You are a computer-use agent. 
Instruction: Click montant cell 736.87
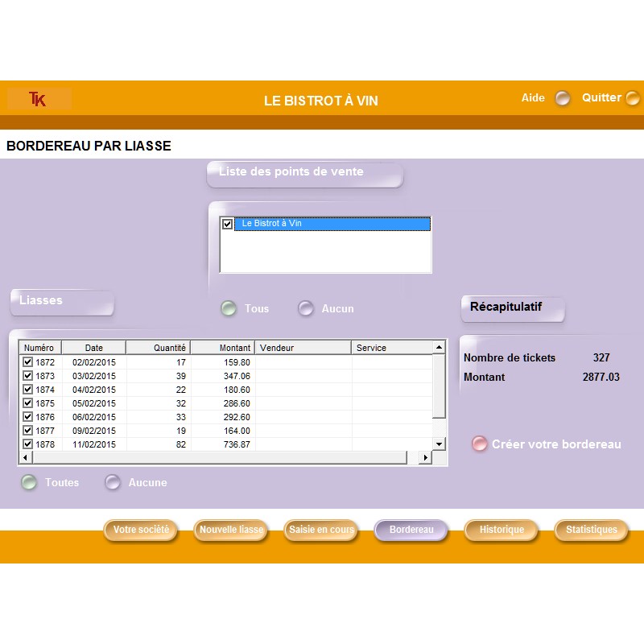coord(237,444)
